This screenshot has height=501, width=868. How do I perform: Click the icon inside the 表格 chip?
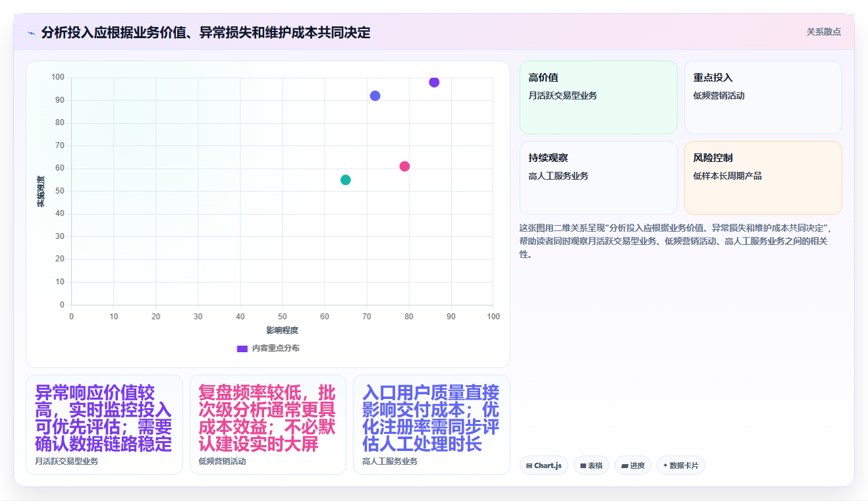(583, 465)
